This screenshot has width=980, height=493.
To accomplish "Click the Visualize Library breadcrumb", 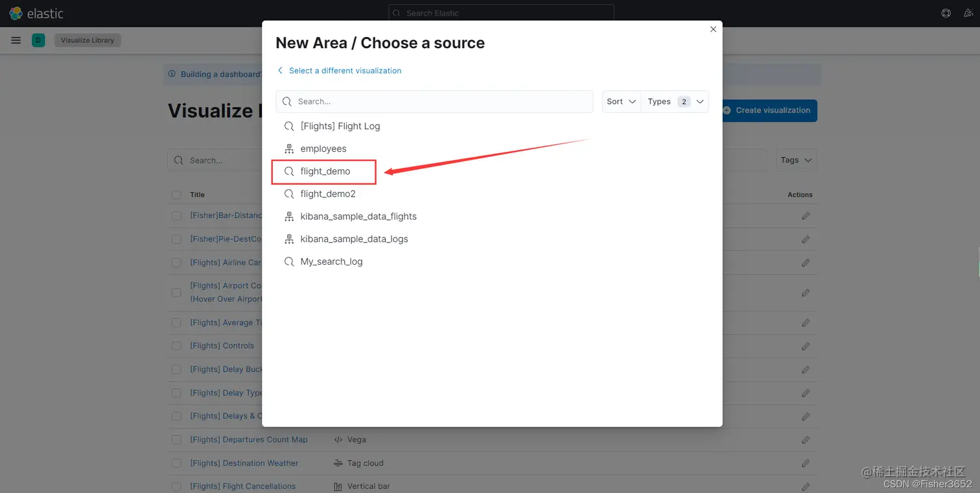I will (87, 40).
